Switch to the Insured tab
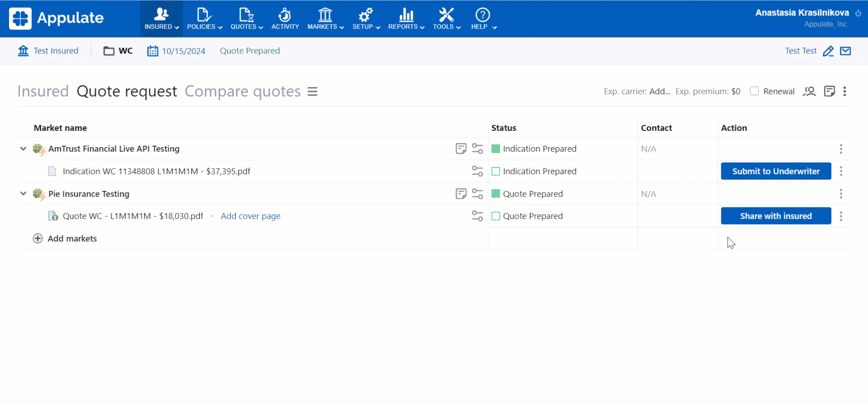The height and width of the screenshot is (402, 868). click(x=43, y=91)
